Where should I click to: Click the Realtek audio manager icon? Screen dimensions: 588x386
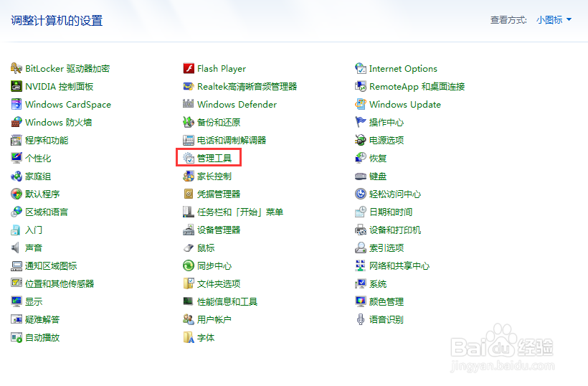coord(189,87)
